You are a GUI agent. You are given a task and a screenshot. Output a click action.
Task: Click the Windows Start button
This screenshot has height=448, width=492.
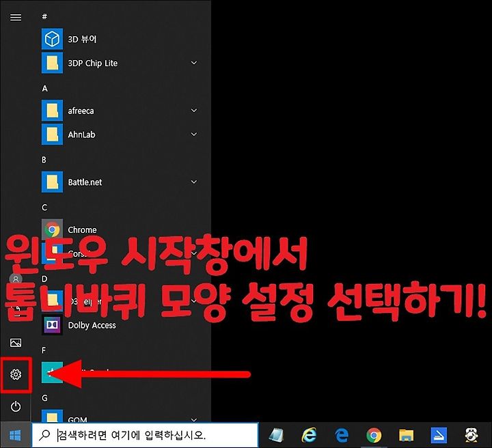coord(15,435)
